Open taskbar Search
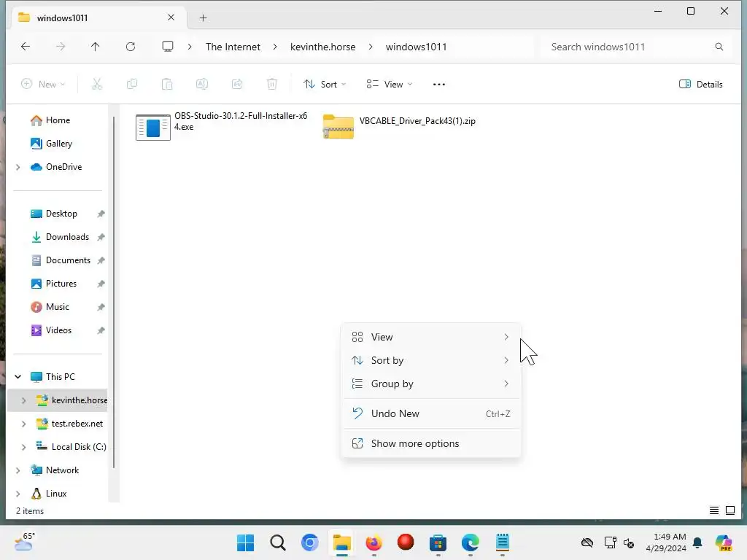 pyautogui.click(x=278, y=542)
